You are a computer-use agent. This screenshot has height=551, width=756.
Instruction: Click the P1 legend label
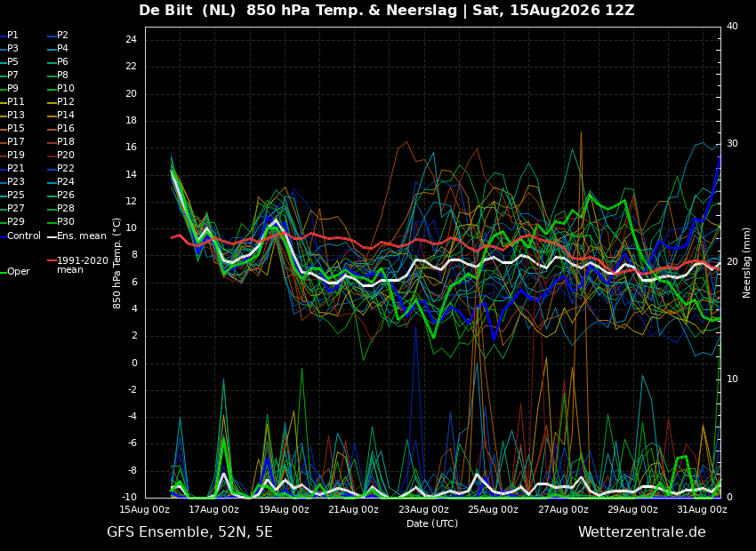[12, 36]
